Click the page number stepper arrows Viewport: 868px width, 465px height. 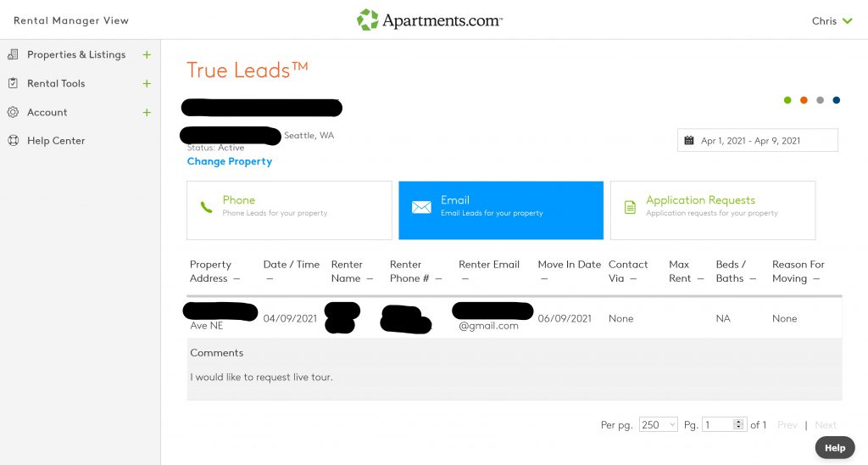point(738,424)
